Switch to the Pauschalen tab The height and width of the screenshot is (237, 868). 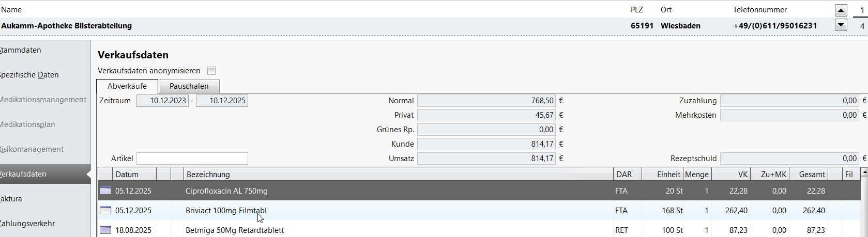(x=189, y=86)
